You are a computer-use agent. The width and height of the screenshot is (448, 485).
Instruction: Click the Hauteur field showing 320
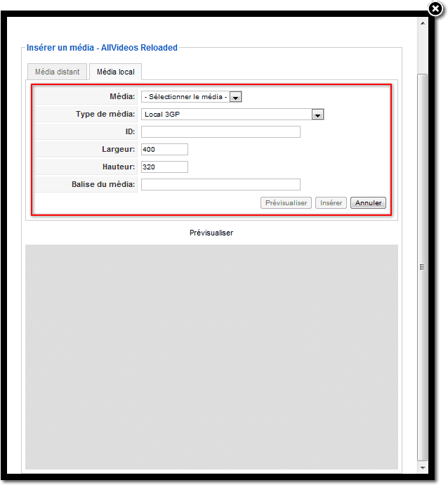(164, 167)
